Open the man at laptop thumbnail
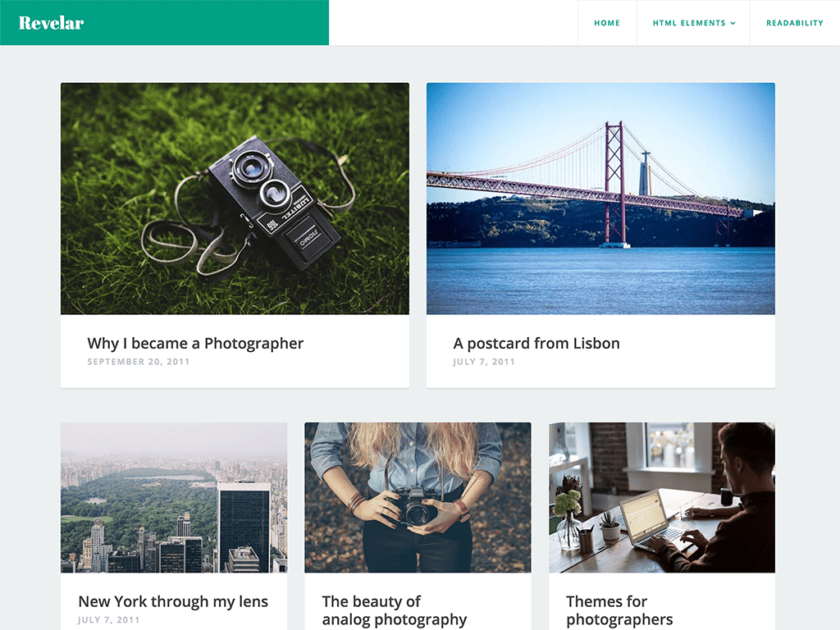Screen dimensions: 840x630 coord(662,497)
